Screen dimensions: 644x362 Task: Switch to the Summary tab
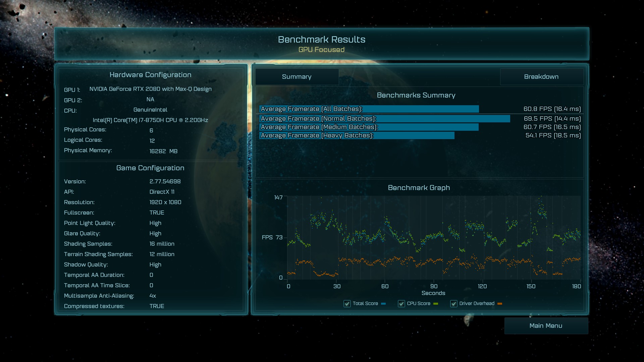(x=297, y=77)
